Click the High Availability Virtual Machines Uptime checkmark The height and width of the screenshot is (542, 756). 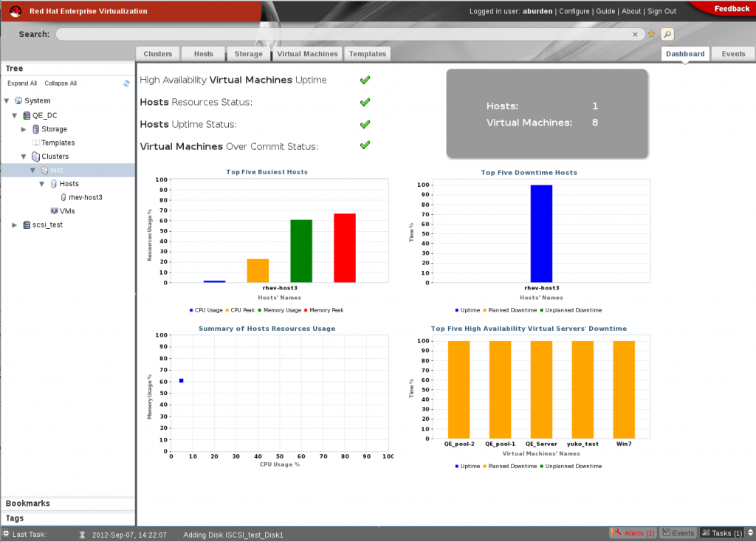pyautogui.click(x=365, y=80)
